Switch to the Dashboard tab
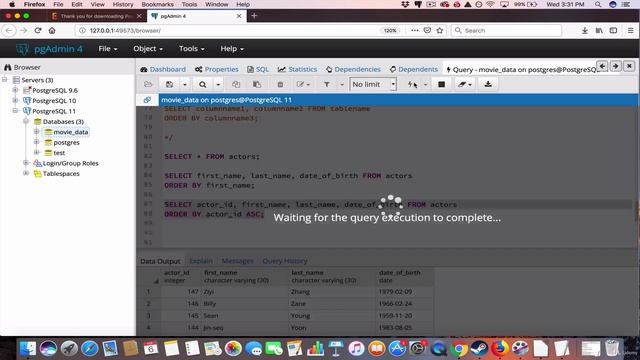The width and height of the screenshot is (640, 360). pos(163,69)
